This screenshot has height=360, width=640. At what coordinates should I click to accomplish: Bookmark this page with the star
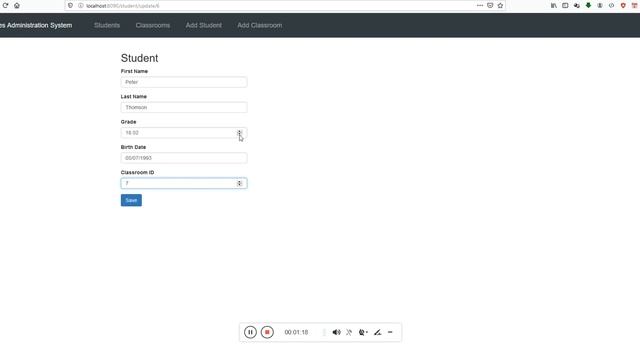tap(500, 5)
